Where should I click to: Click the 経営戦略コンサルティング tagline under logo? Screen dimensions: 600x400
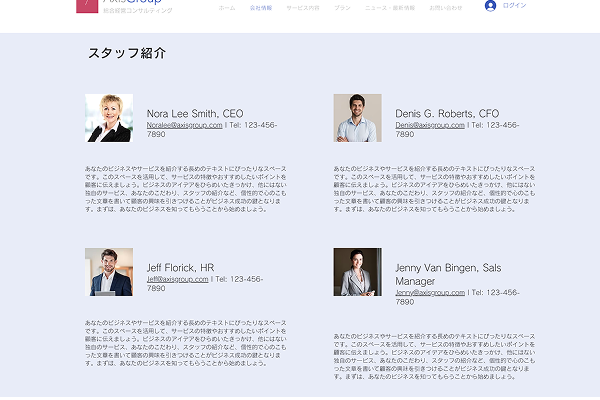(x=137, y=11)
